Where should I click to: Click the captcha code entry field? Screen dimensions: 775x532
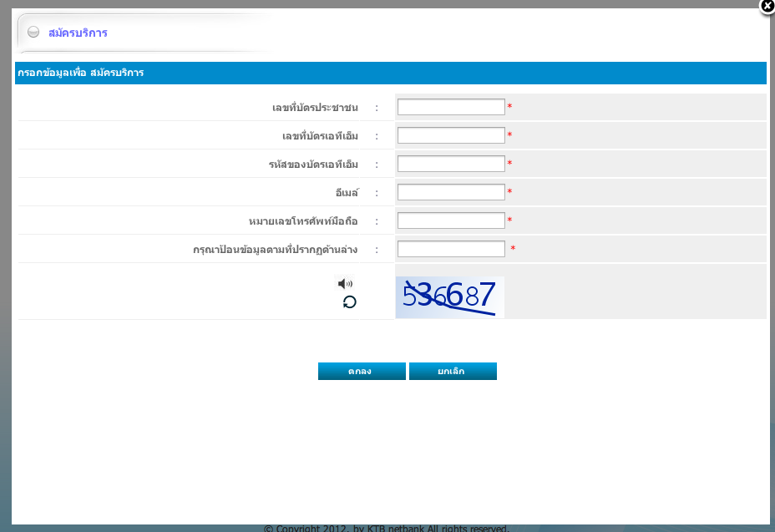[451, 249]
